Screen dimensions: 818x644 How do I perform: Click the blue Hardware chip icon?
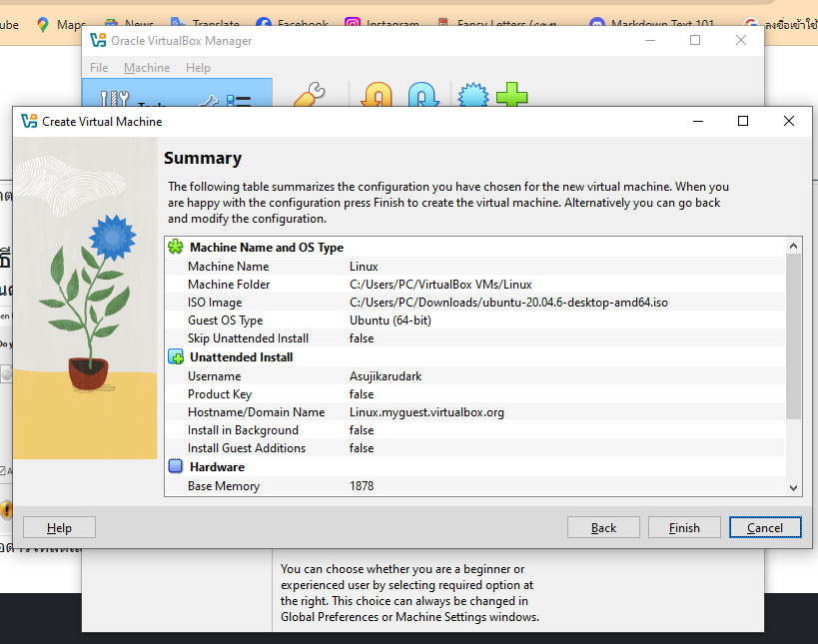click(176, 466)
